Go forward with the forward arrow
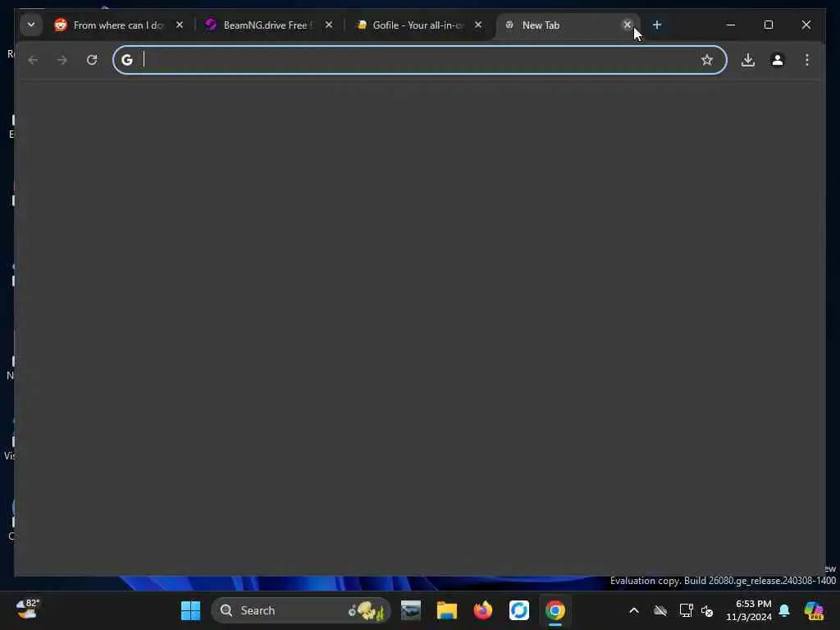 click(x=62, y=60)
